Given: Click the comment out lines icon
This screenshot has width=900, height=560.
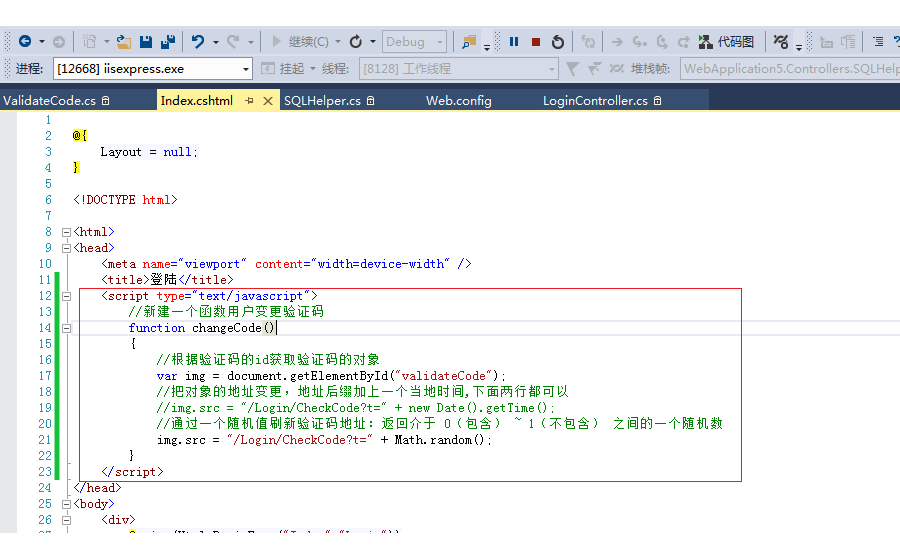Looking at the screenshot, I should pyautogui.click(x=878, y=41).
